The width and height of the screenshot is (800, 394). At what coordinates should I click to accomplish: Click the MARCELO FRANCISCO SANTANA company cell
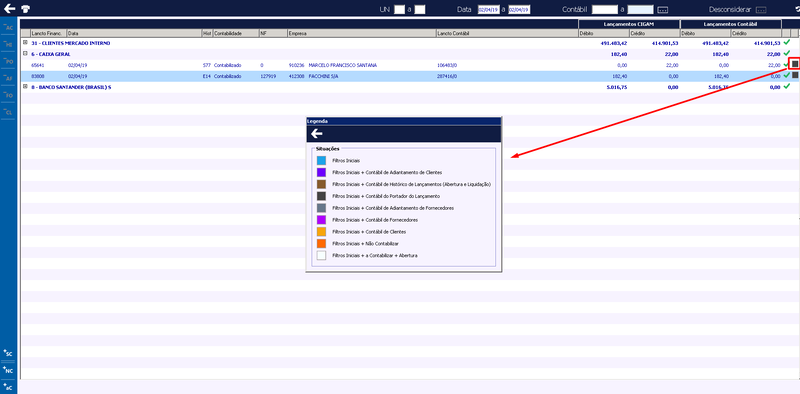click(x=343, y=65)
